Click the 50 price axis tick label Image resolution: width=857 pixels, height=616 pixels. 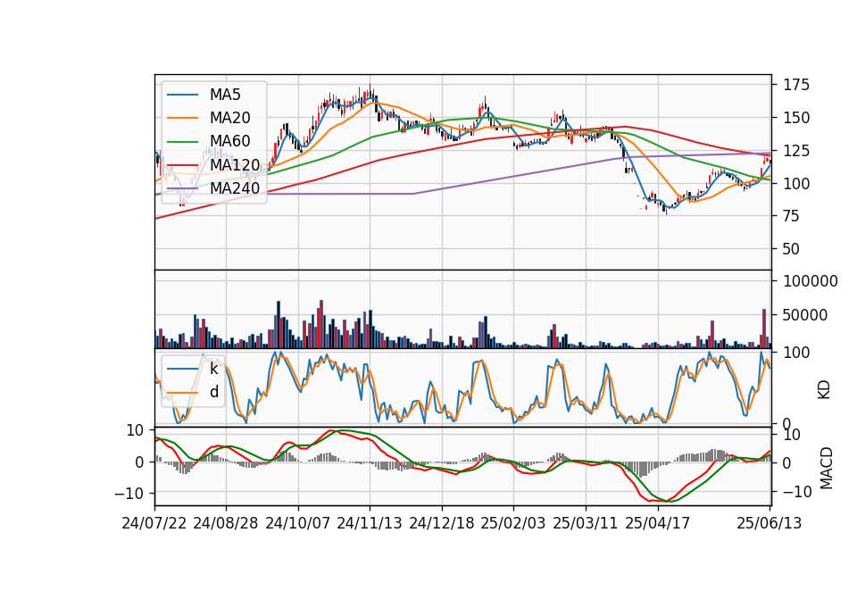click(792, 249)
